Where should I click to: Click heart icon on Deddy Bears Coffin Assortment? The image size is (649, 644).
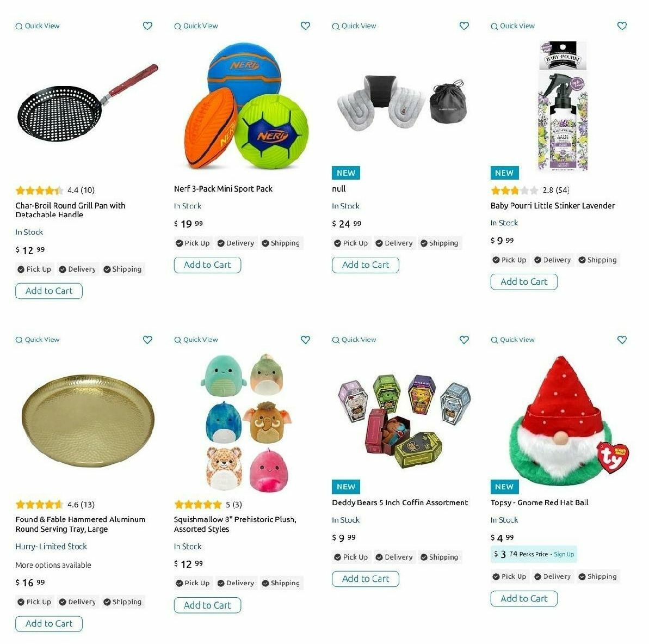click(x=465, y=340)
